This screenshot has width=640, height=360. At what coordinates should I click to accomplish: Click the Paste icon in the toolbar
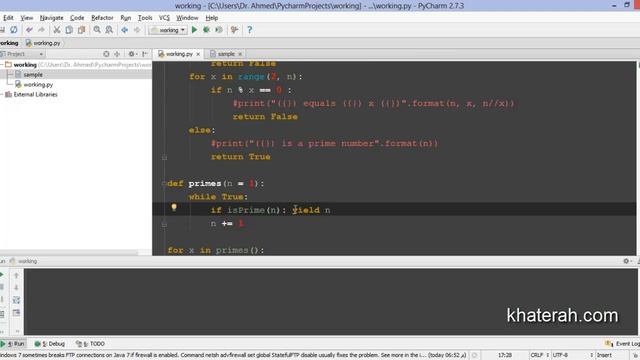pos(82,30)
